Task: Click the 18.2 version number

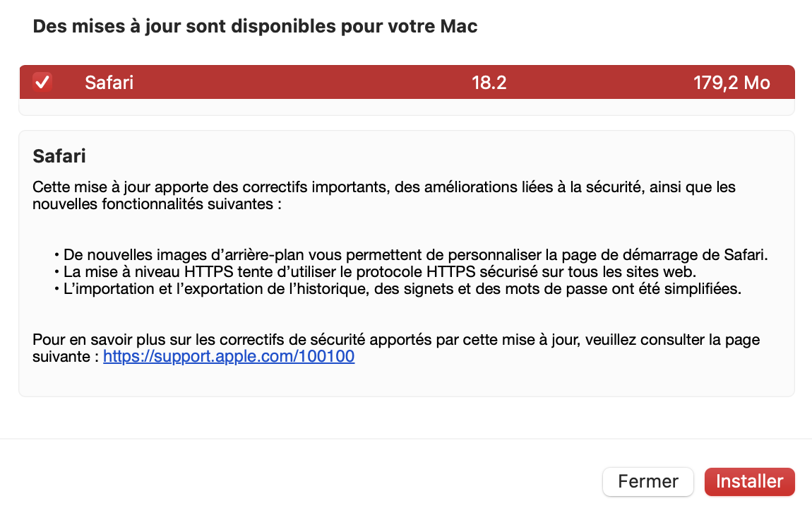Action: pyautogui.click(x=489, y=83)
